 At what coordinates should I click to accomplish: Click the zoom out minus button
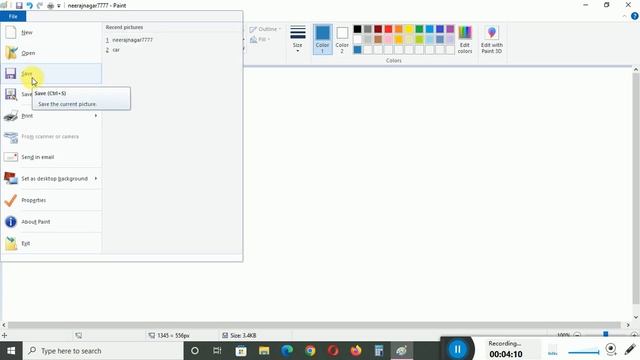click(x=577, y=335)
